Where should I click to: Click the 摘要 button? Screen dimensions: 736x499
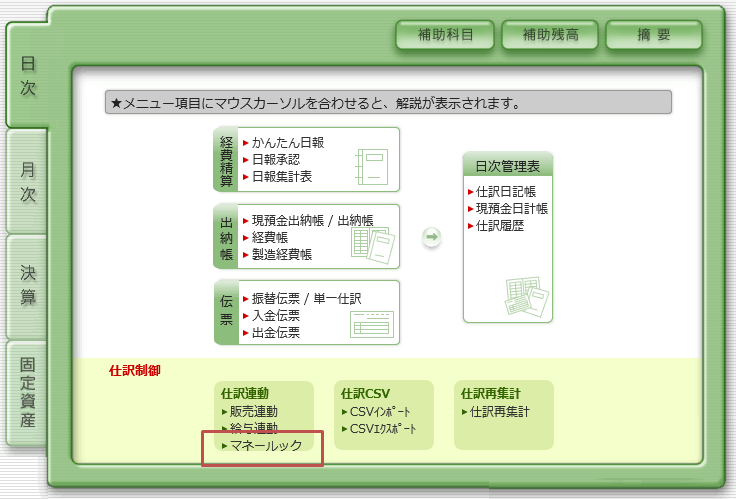654,35
